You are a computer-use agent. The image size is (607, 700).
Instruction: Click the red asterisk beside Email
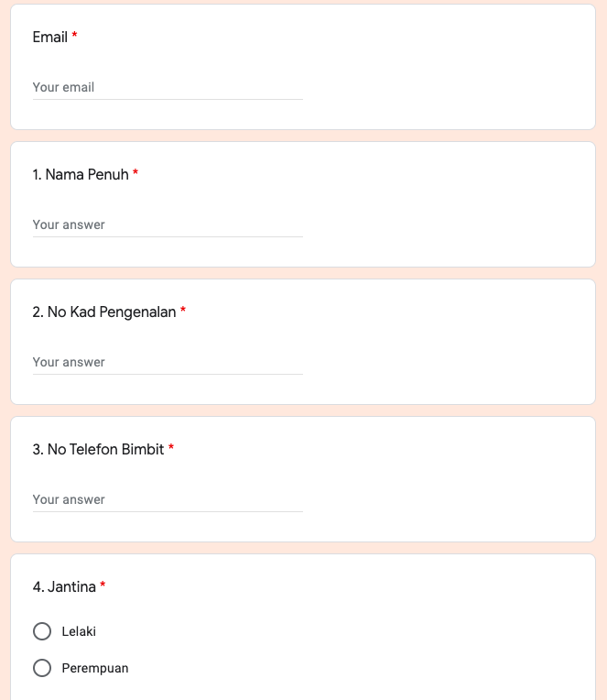coord(75,37)
